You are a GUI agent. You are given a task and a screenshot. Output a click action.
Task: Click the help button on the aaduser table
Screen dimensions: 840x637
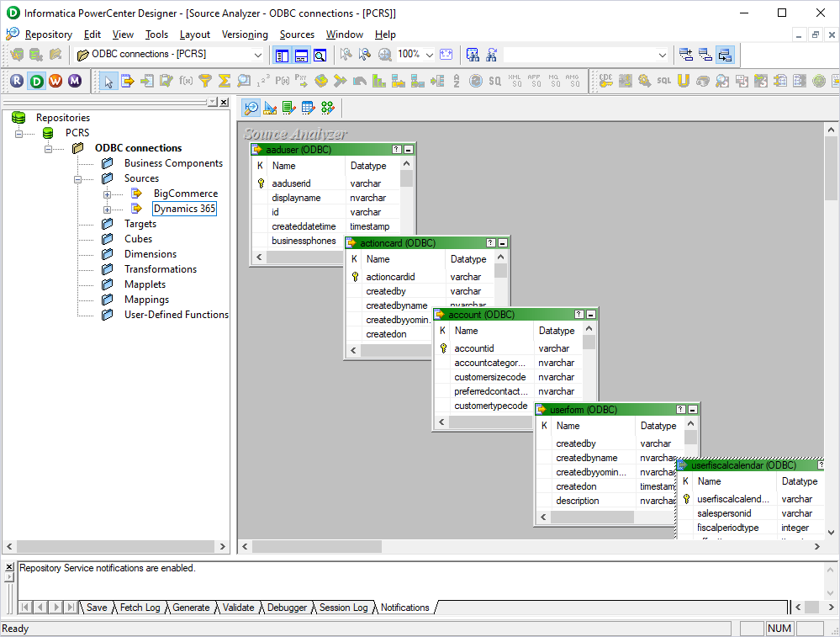click(396, 149)
